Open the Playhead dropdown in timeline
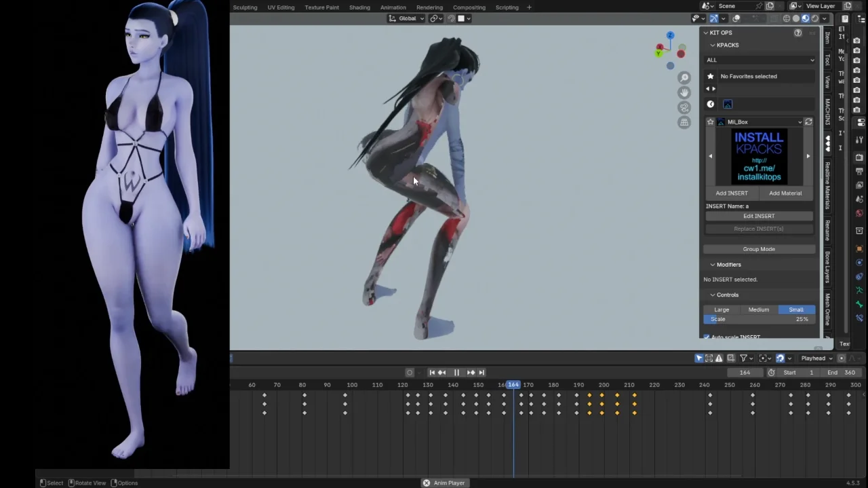The image size is (868, 488). click(816, 358)
